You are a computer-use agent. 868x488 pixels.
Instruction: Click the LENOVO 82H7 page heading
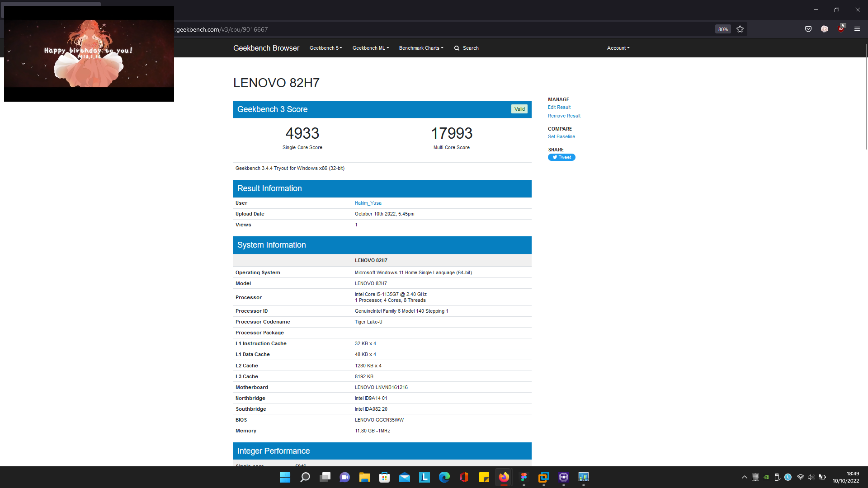(276, 83)
